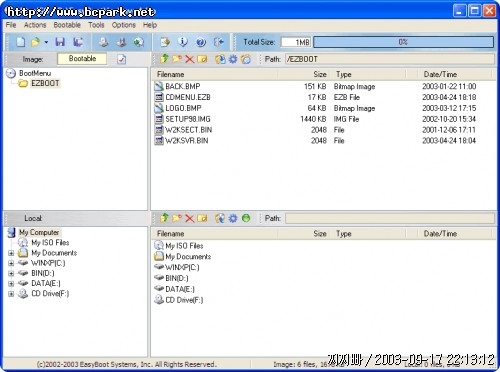Image resolution: width=500 pixels, height=372 pixels.
Task: Open the File menu
Action: (11, 25)
